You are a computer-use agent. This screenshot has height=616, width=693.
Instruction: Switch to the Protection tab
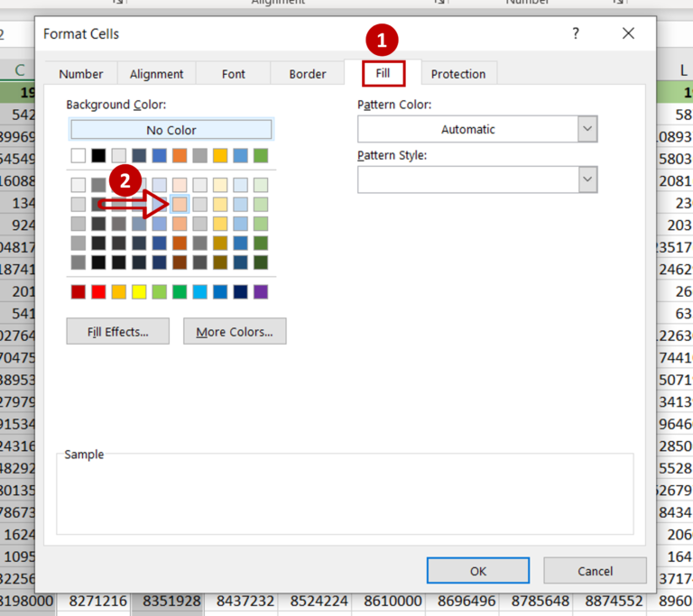click(457, 74)
